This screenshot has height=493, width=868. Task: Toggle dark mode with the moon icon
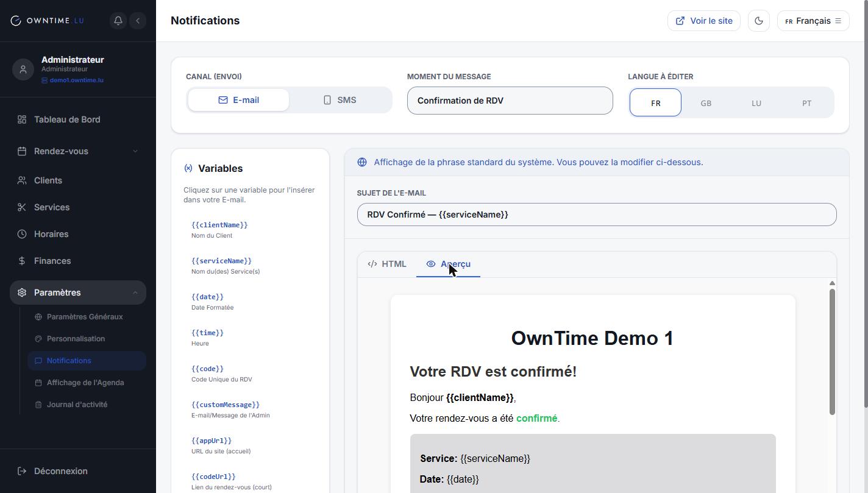coord(759,21)
